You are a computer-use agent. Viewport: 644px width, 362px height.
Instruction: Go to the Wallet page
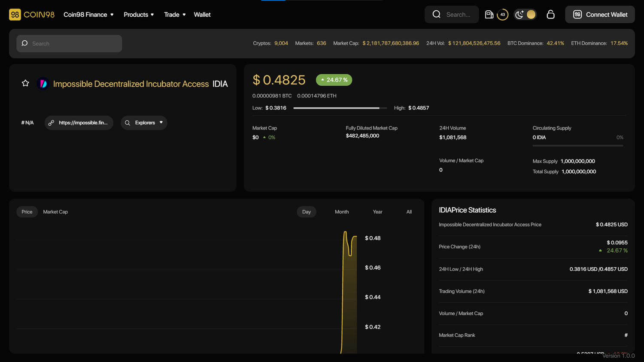pyautogui.click(x=202, y=15)
